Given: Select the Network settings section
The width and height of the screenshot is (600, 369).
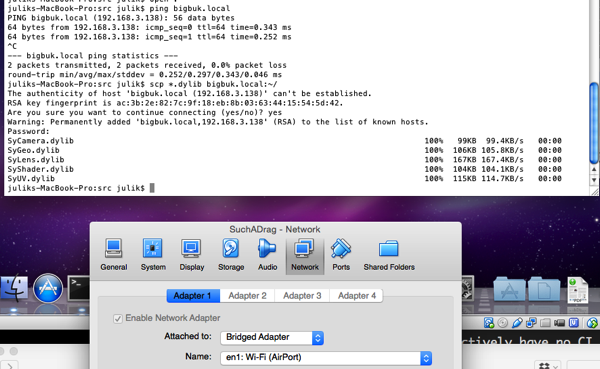Looking at the screenshot, I should (305, 256).
